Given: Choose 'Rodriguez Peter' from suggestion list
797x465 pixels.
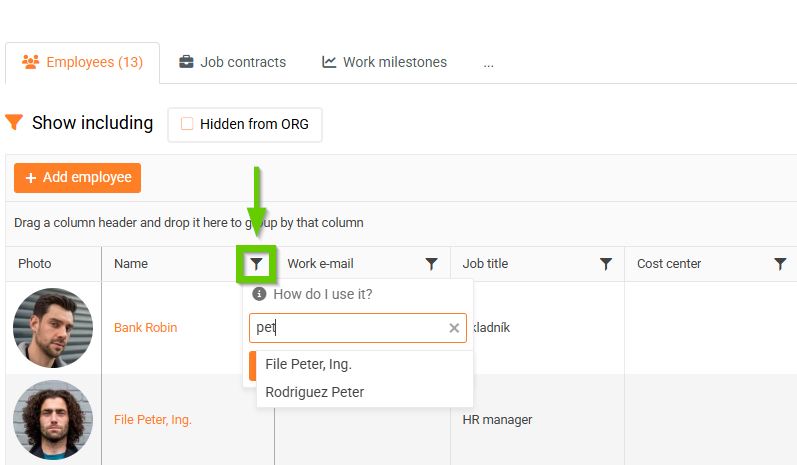Looking at the screenshot, I should [x=315, y=392].
